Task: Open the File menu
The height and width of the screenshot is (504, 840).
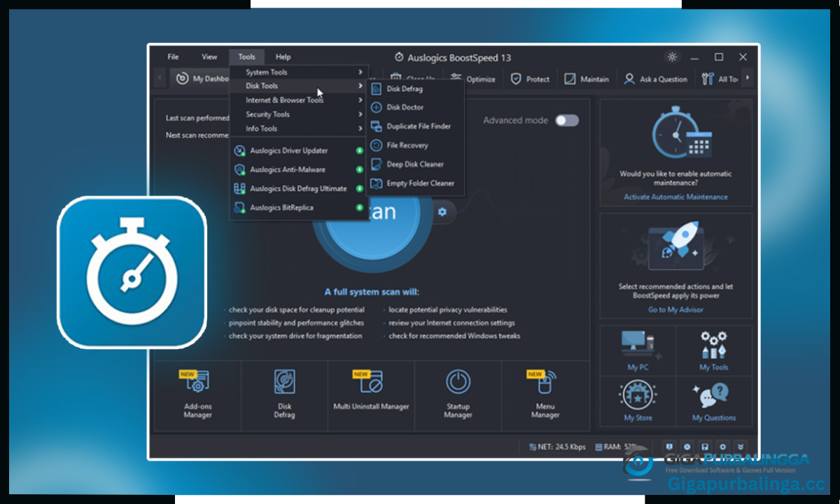Action: click(173, 57)
